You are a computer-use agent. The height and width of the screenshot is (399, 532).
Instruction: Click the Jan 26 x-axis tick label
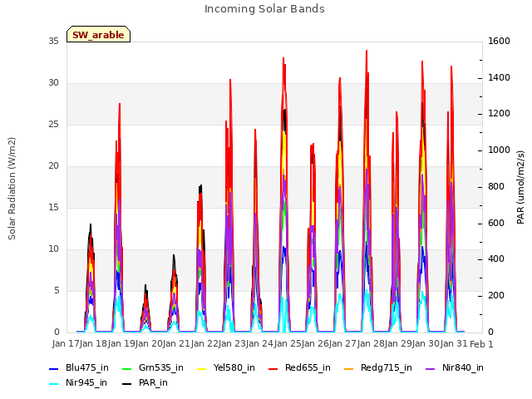(x=315, y=343)
